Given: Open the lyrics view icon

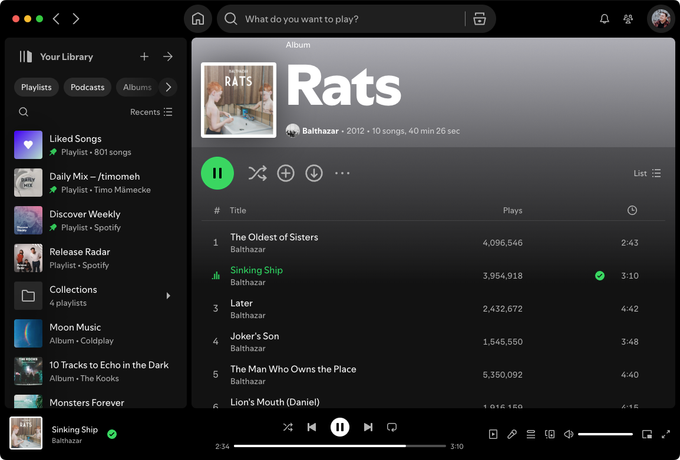Looking at the screenshot, I should [x=511, y=434].
